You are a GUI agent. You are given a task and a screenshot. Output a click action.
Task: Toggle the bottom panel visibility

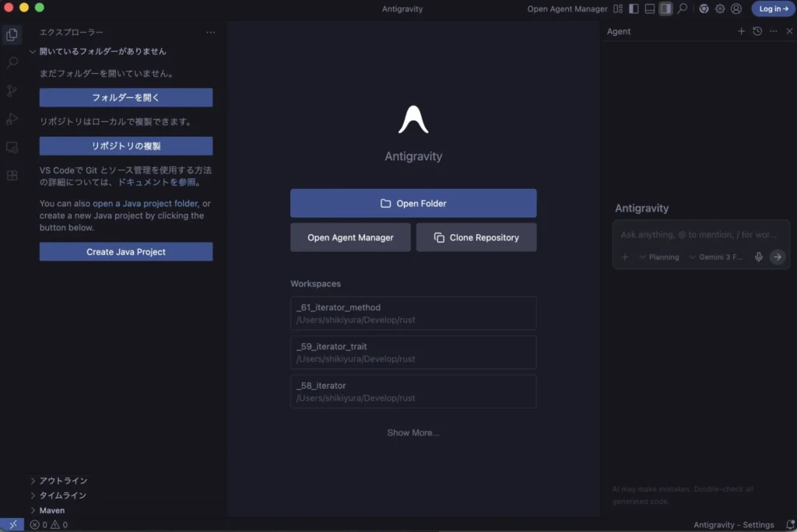click(x=650, y=9)
